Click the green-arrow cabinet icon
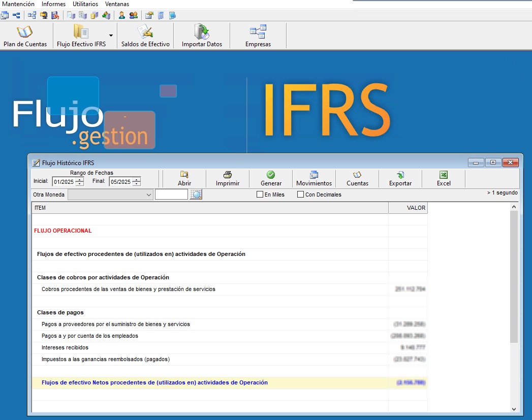Viewport: 532px width, 420px height. tap(106, 15)
